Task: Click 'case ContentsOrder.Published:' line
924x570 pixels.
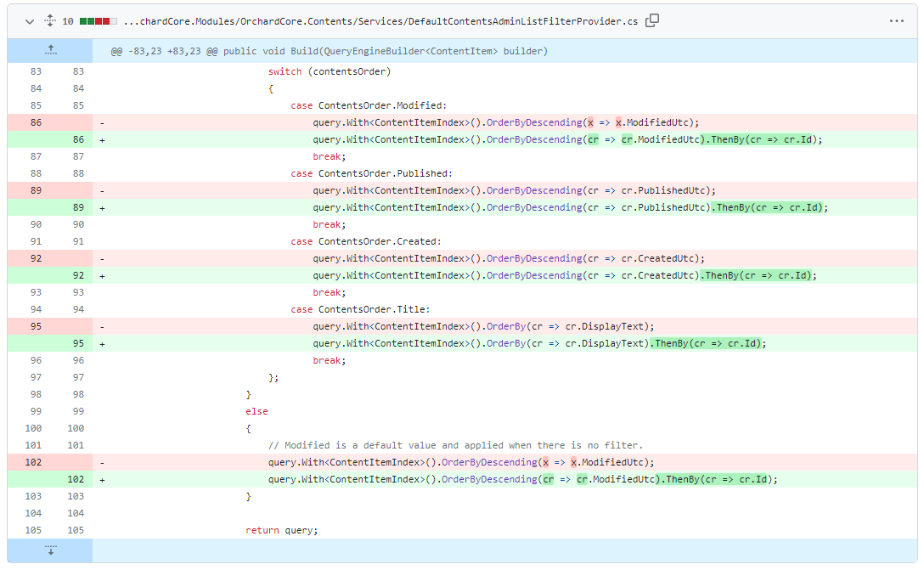Action: point(371,173)
